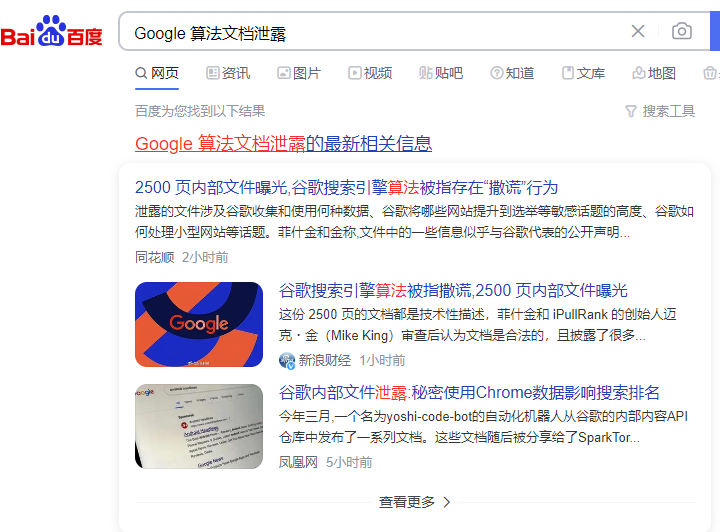Click in the search input field
Viewport: 720px width, 532px height.
[x=377, y=32]
